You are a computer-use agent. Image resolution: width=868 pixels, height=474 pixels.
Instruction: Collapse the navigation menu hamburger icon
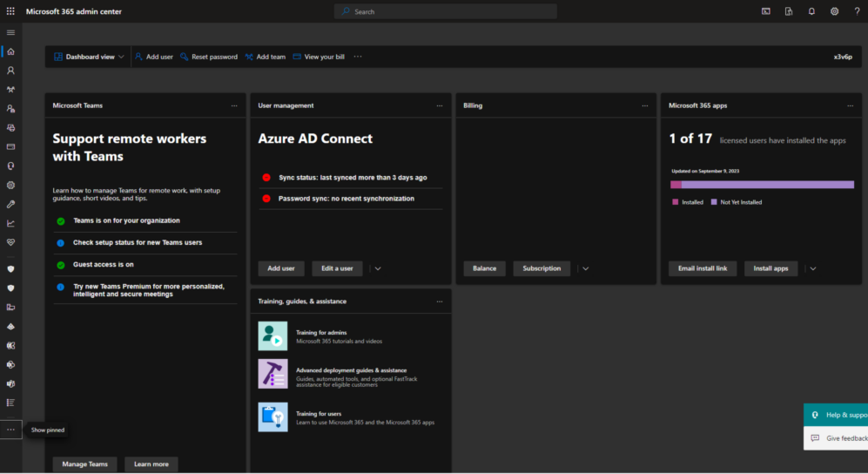pos(10,32)
